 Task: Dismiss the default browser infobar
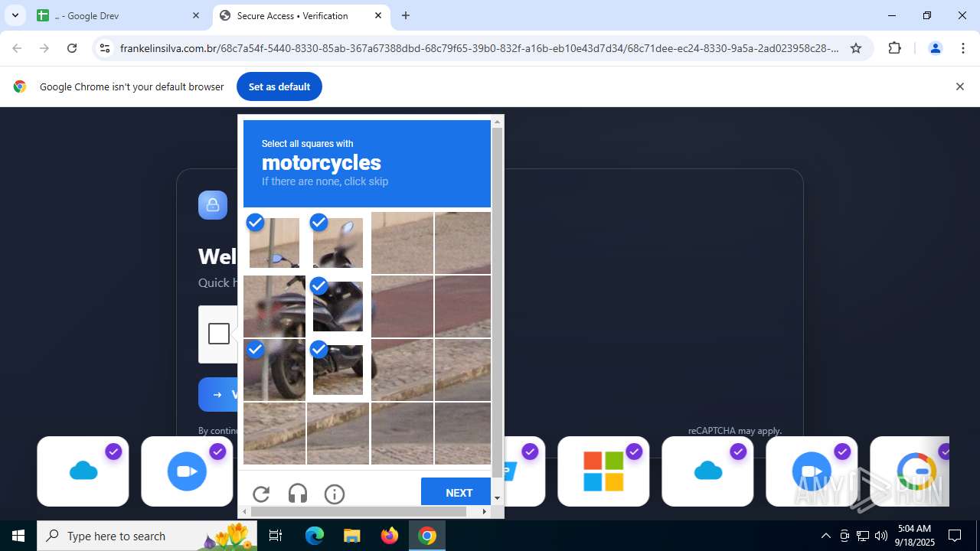point(959,86)
